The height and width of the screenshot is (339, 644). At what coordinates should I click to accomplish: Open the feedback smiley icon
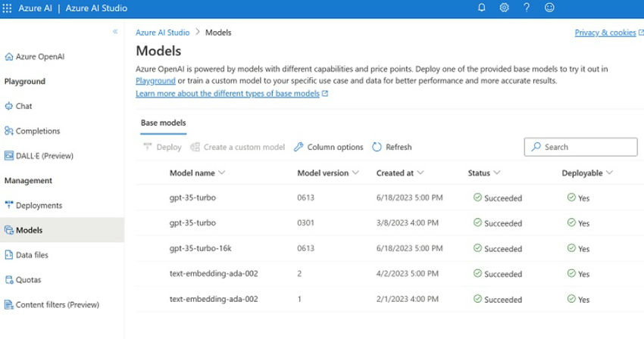tap(549, 8)
